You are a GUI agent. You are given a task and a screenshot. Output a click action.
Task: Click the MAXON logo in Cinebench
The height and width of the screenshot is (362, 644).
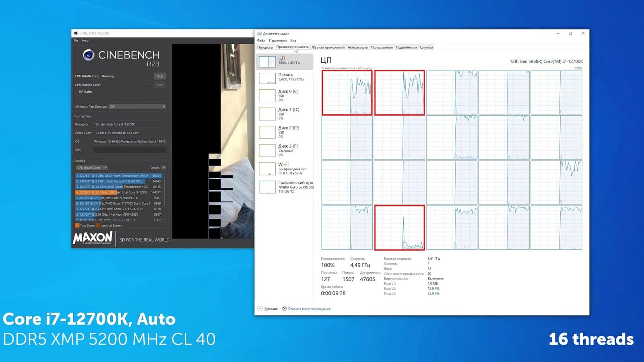pos(93,238)
